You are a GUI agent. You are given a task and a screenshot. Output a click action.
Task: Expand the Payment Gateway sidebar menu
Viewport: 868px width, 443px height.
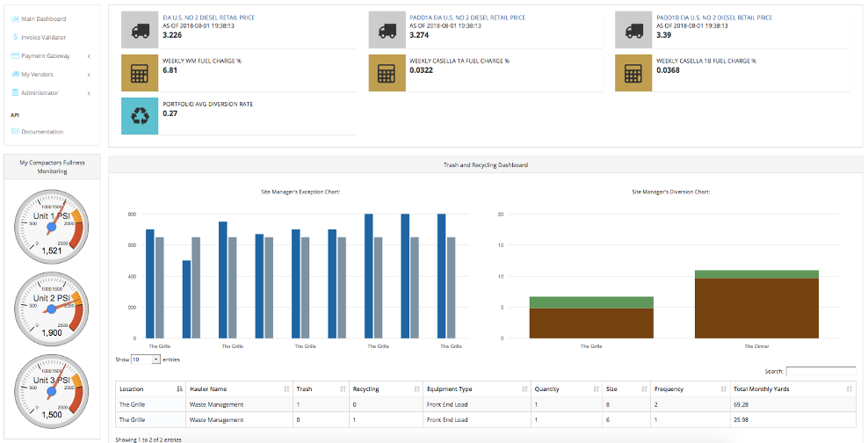tap(89, 56)
